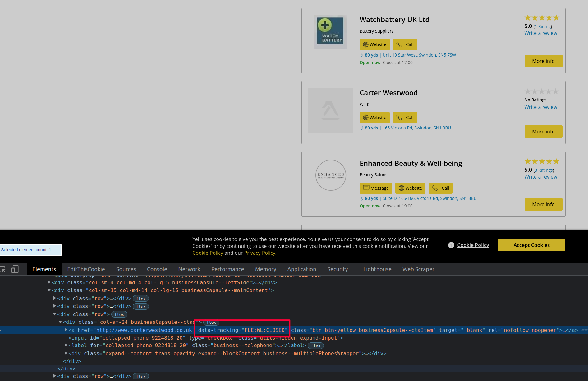The height and width of the screenshot is (381, 588).
Task: Toggle the flex badge beside businessCapsule--ctas div
Action: pos(211,323)
